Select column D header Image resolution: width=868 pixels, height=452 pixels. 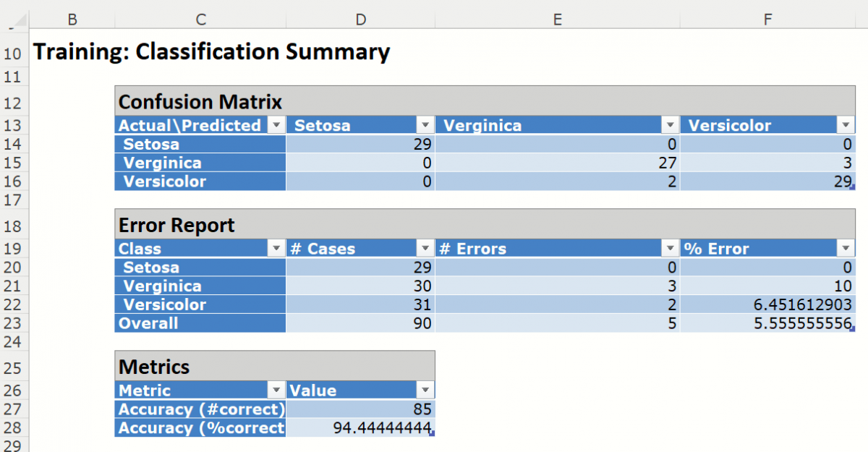point(360,20)
